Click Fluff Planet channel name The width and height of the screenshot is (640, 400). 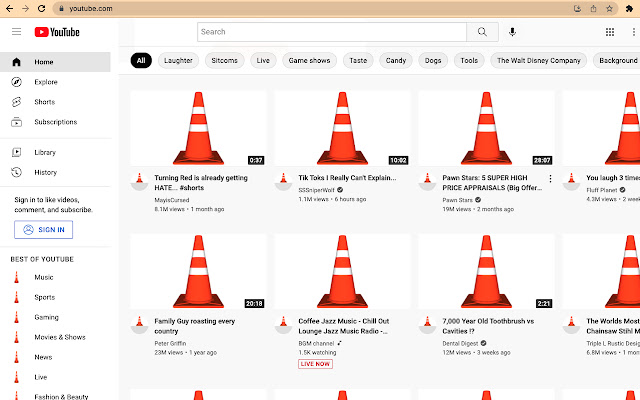click(x=602, y=190)
